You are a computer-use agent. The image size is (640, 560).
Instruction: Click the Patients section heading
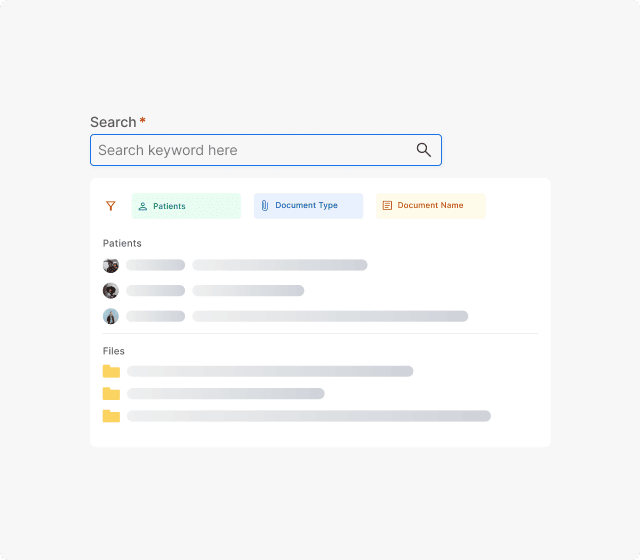122,243
